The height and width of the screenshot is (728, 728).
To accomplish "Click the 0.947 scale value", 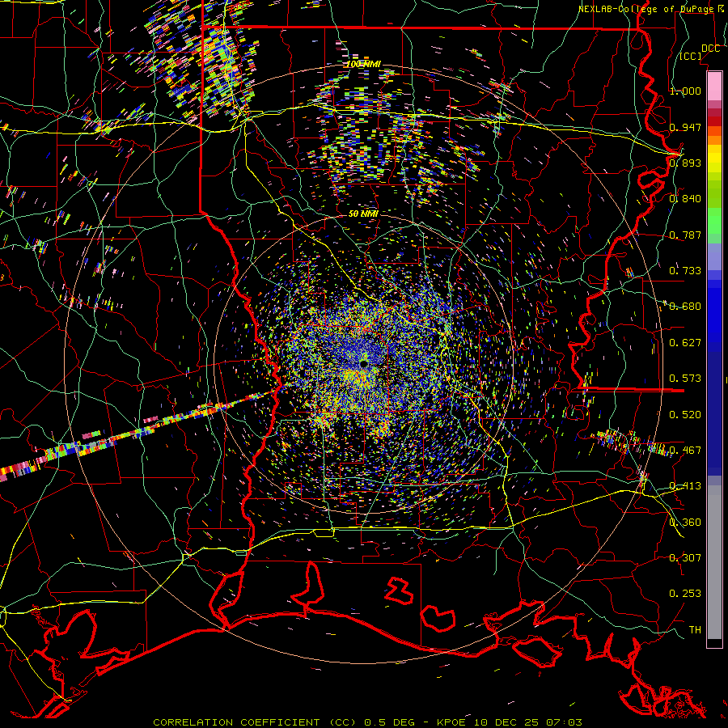I will (685, 127).
